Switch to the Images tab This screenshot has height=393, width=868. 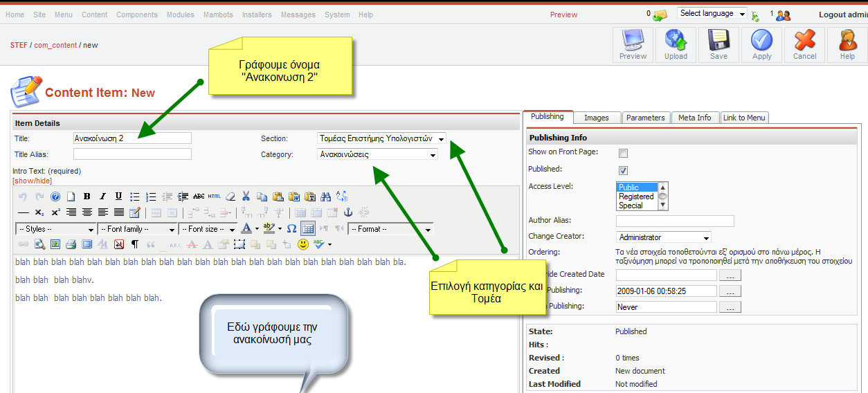point(596,118)
